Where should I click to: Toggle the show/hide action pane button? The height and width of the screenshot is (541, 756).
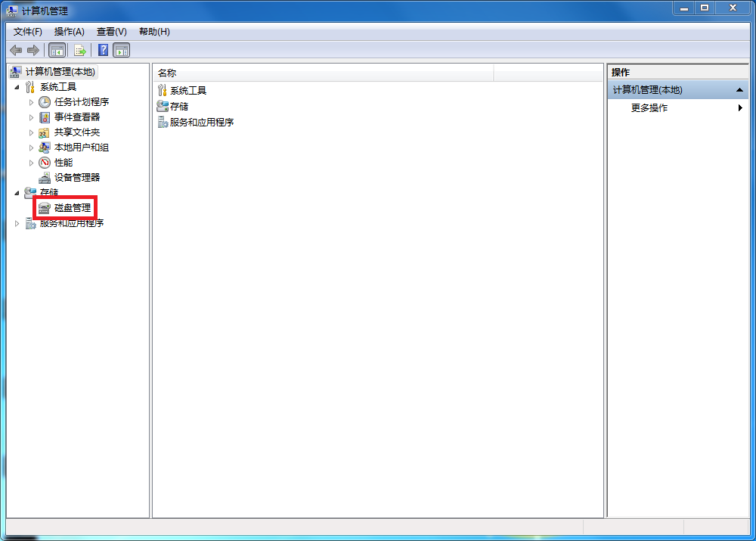click(122, 51)
